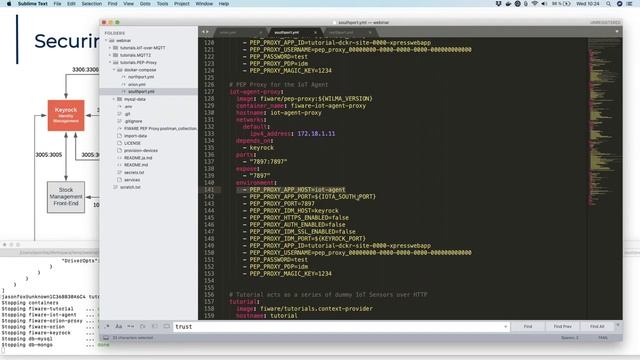640x360 pixels.
Task: Toggle highlight matches in find bar
Action: [x=167, y=327]
